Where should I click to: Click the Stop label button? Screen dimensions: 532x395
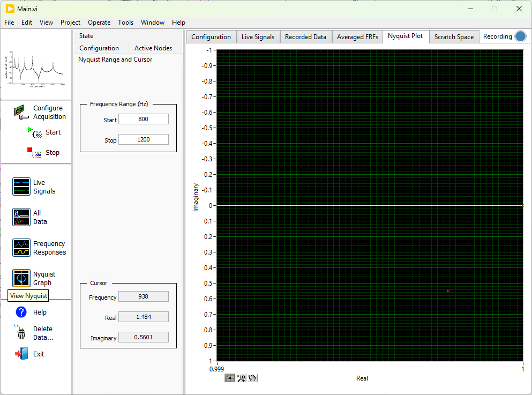53,153
